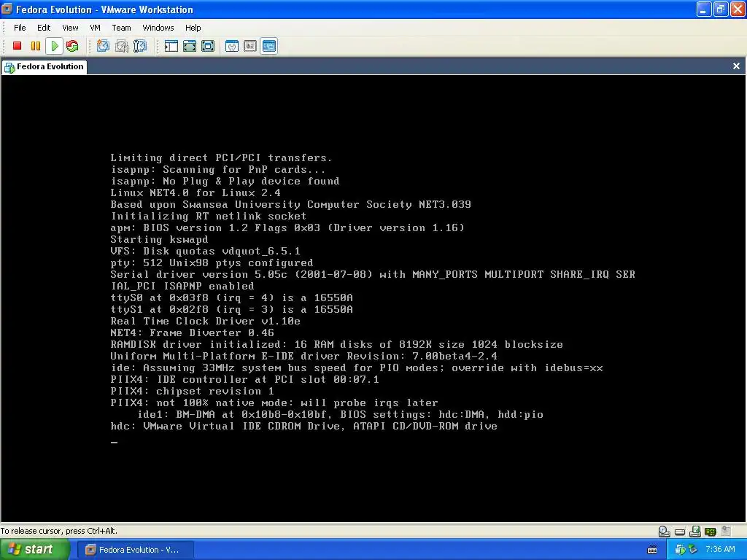747x560 pixels.
Task: Click the 'Initializing RT netlink socket' line
Action: 209,216
